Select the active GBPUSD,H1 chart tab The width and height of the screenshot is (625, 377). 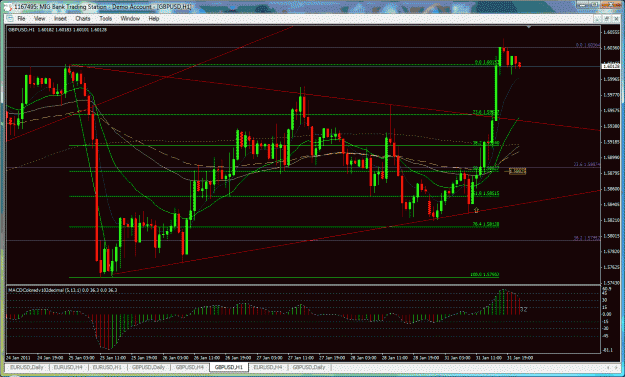click(229, 367)
